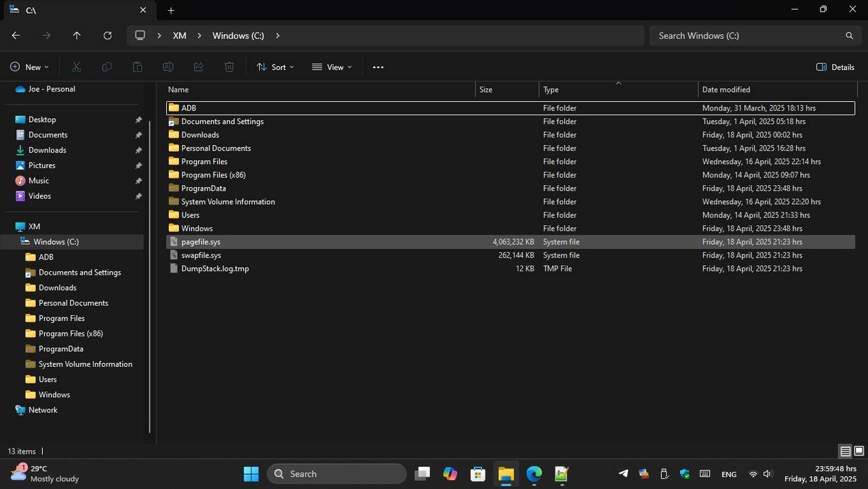The image size is (868, 489).
Task: Open the See more ellipsis menu
Action: [378, 67]
